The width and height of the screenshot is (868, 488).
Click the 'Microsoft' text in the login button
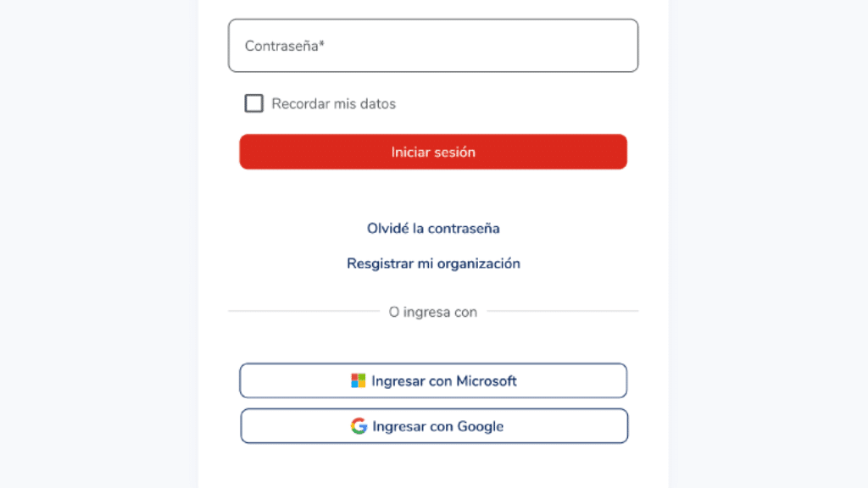tap(487, 381)
